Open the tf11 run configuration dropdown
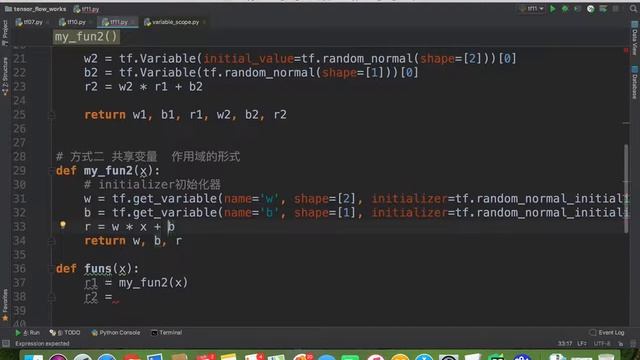The image size is (640, 360). pyautogui.click(x=531, y=9)
